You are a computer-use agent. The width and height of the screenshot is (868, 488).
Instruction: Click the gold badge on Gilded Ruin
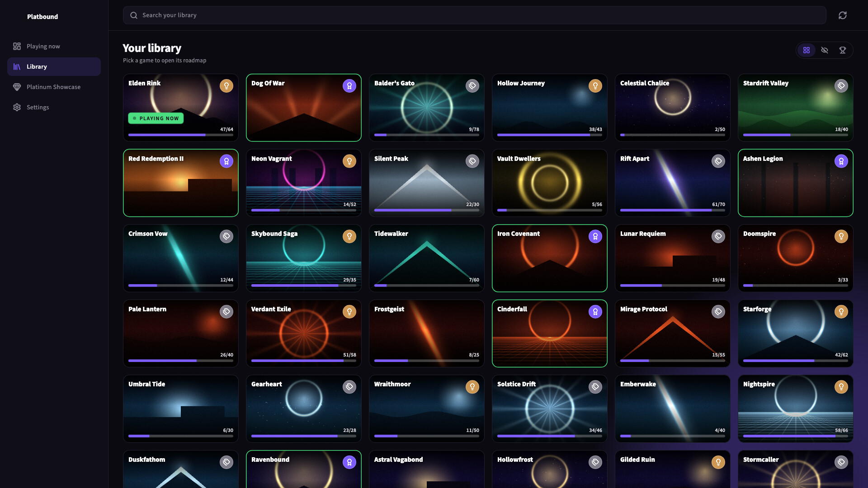718,462
